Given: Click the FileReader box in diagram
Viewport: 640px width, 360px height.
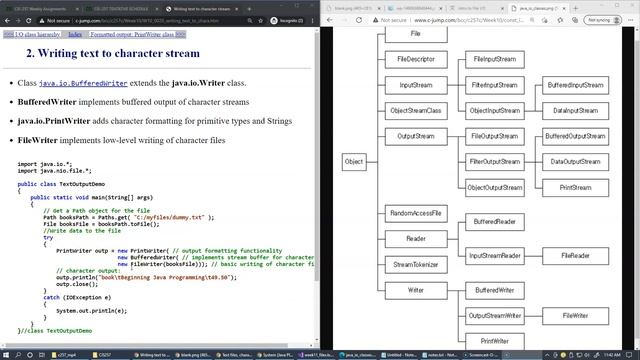Looking at the screenshot, I should [576, 256].
